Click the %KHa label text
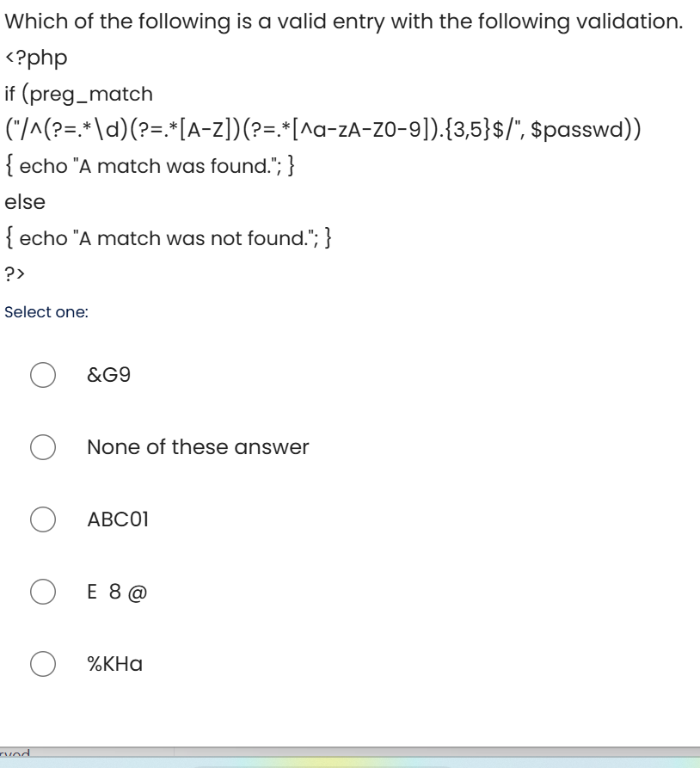The image size is (700, 768). pos(114,663)
